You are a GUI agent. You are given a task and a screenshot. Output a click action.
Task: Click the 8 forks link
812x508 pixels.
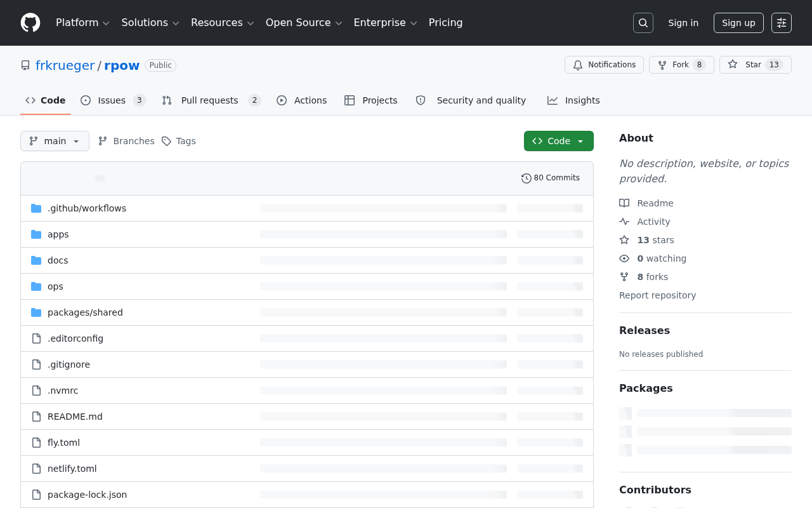[x=652, y=277]
